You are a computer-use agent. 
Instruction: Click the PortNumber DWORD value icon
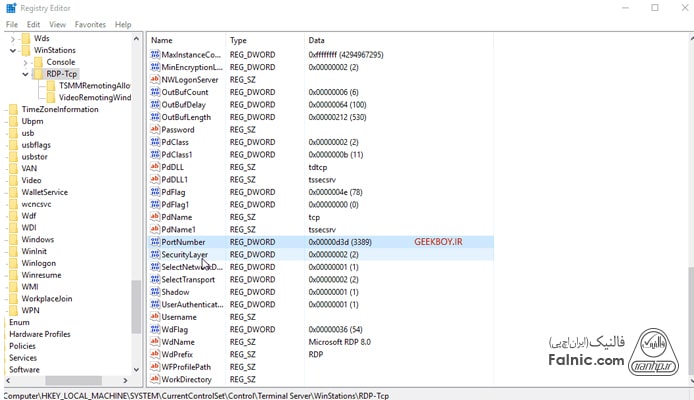(x=154, y=242)
